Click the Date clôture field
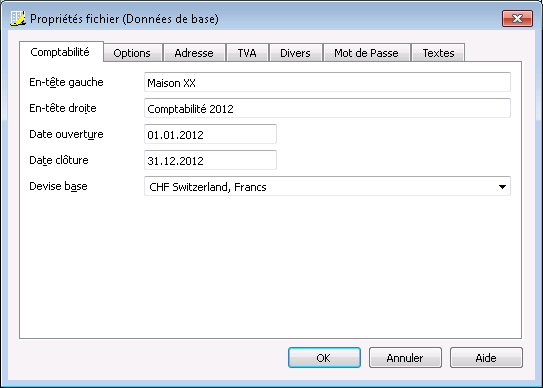 pyautogui.click(x=210, y=160)
